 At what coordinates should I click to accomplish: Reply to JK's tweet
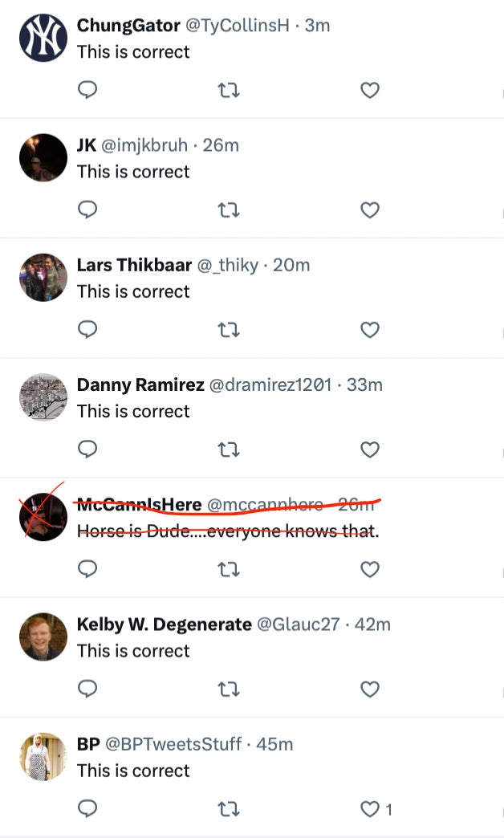pos(87,210)
